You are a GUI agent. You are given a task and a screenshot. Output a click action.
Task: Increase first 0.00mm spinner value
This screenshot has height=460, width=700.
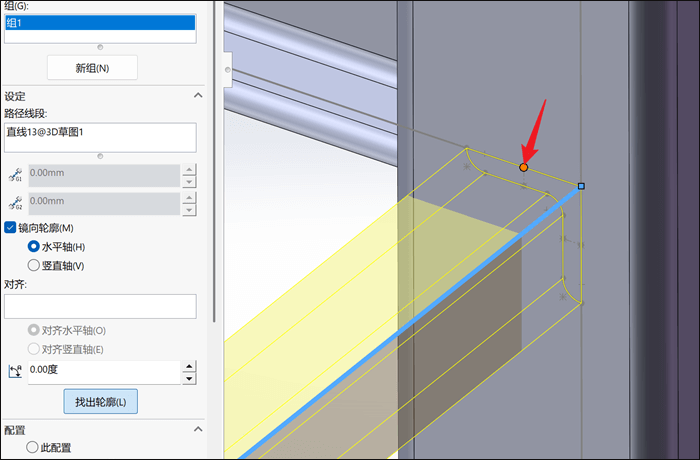coord(189,170)
